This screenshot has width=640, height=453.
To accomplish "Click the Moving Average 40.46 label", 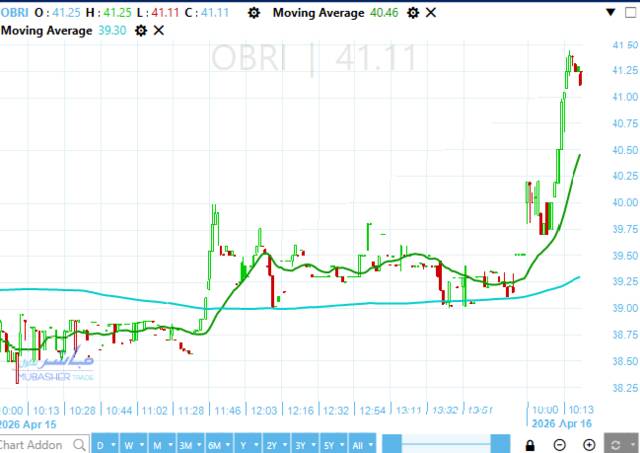I will coord(319,13).
